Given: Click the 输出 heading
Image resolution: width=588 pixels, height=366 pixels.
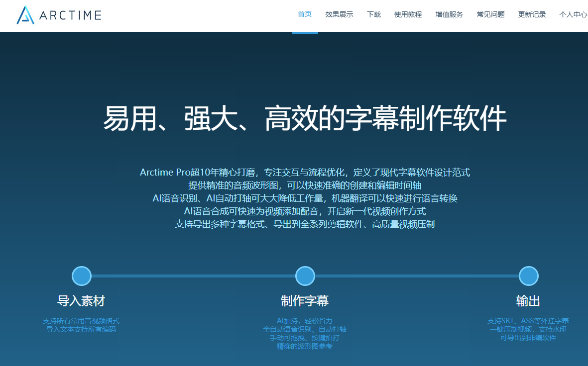Looking at the screenshot, I should (528, 301).
